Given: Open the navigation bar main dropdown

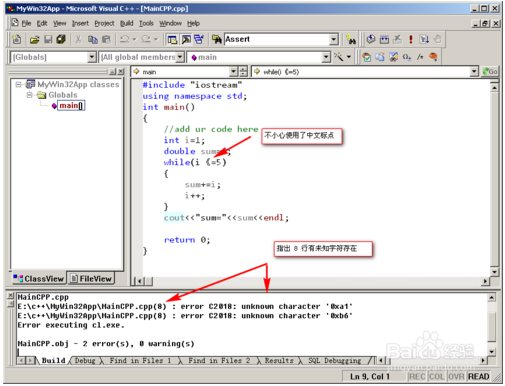Looking at the screenshot, I should [x=233, y=72].
